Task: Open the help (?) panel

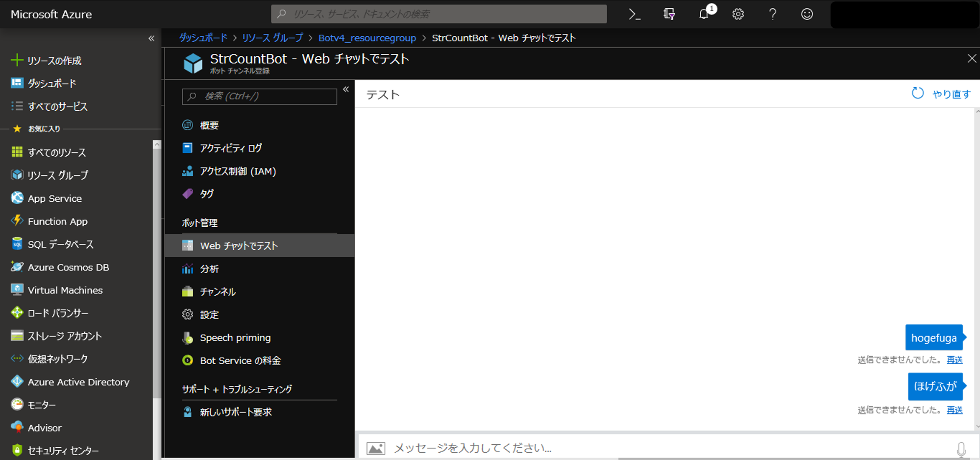Action: 772,14
